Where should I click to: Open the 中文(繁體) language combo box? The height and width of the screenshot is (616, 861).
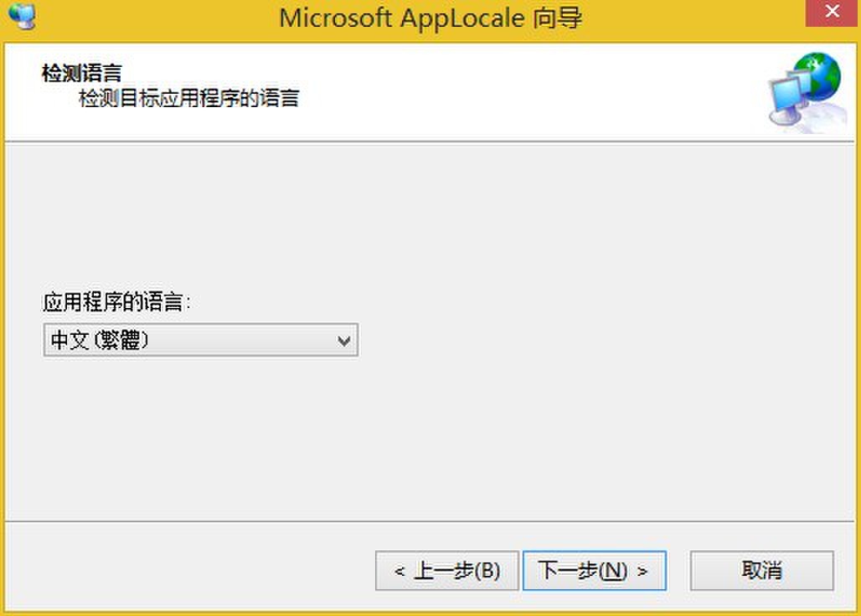click(201, 341)
